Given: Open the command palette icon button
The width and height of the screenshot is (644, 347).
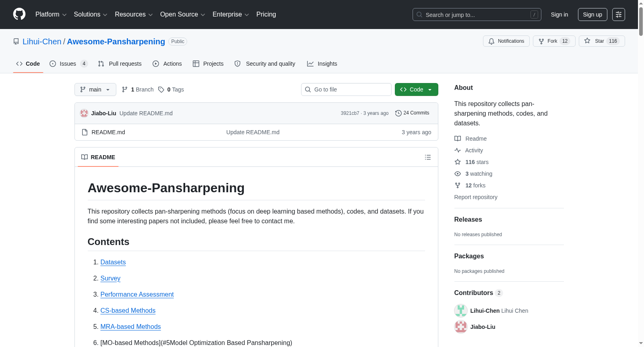Looking at the screenshot, I should click(x=619, y=15).
